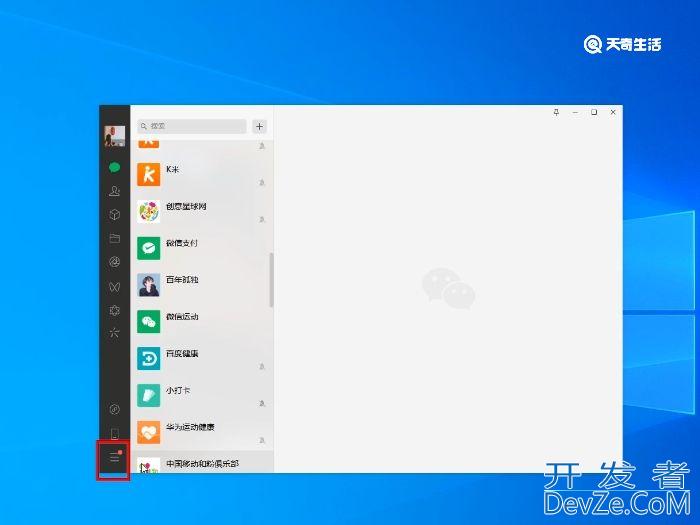Select the 微信运动 chat

coord(202,321)
